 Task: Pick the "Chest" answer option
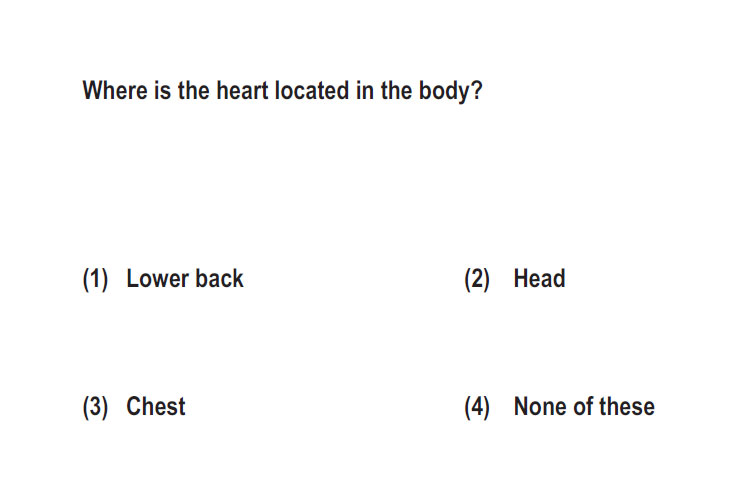pos(155,406)
